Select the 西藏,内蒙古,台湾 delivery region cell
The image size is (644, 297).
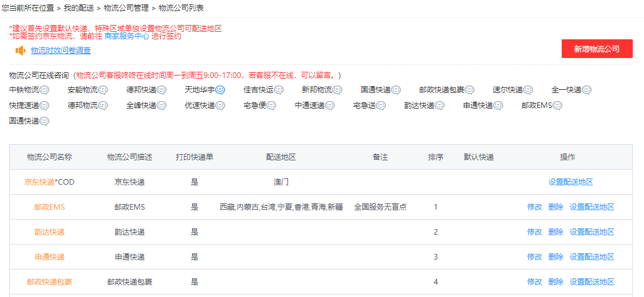tap(281, 207)
